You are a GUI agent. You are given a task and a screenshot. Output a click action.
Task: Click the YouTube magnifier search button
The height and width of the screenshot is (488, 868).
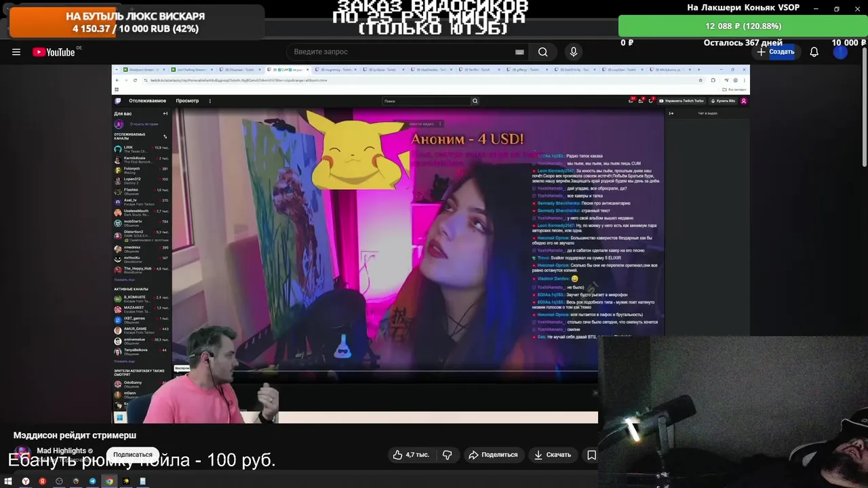coord(543,52)
